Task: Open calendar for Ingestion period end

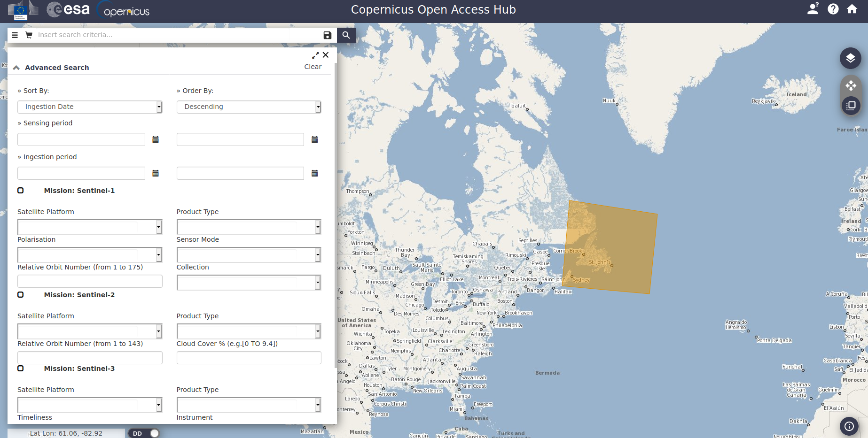Action: (x=315, y=173)
